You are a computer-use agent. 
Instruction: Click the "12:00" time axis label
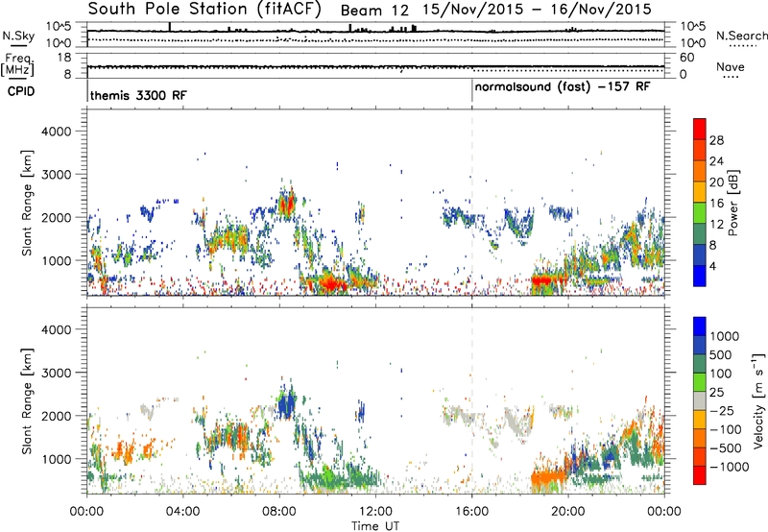pos(375,511)
